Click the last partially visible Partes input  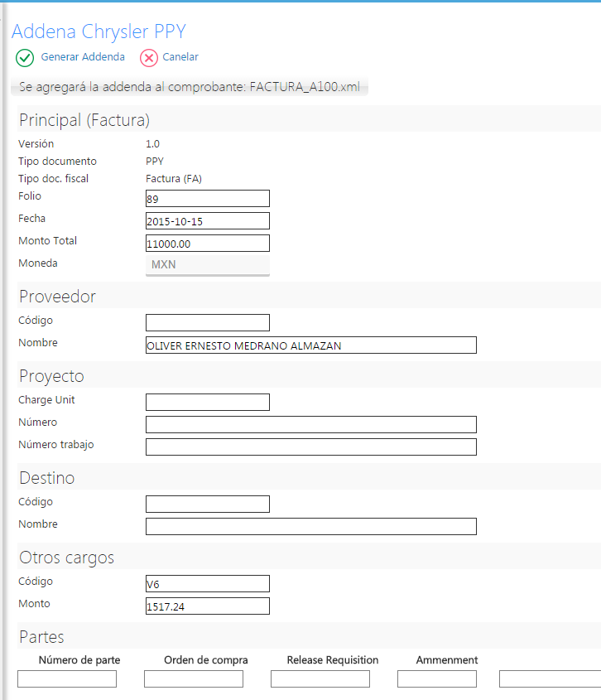pyautogui.click(x=551, y=679)
